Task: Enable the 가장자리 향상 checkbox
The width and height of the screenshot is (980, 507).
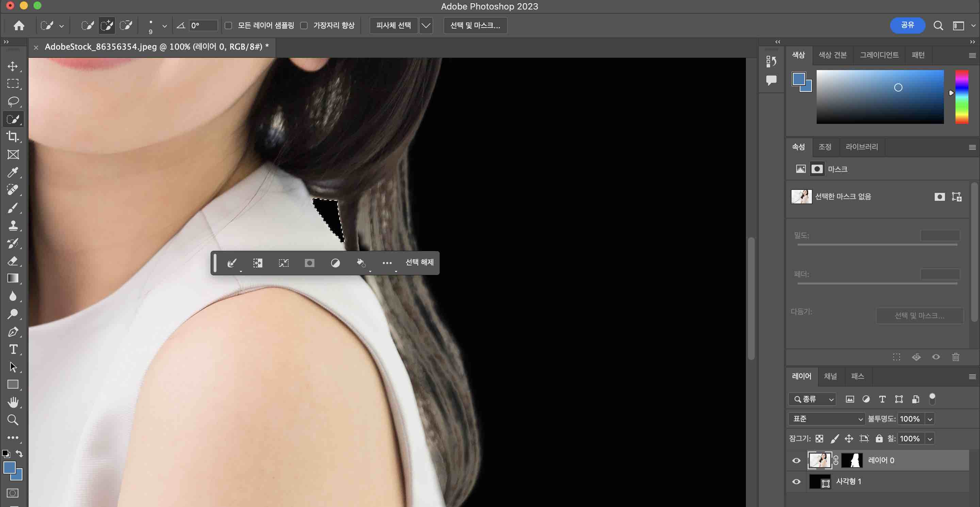Action: tap(304, 26)
